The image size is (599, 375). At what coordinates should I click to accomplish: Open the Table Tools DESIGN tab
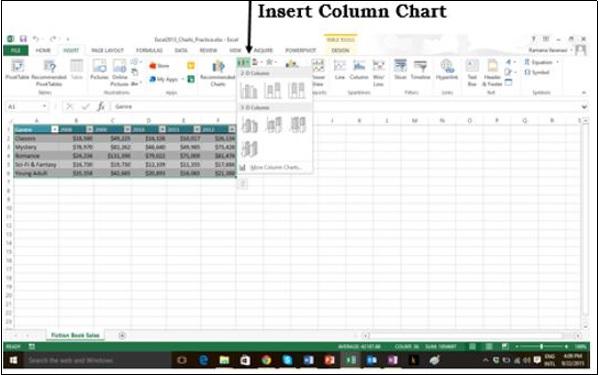click(x=340, y=50)
